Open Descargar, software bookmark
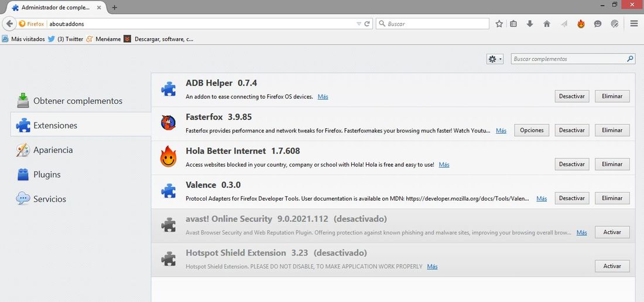 click(159, 39)
